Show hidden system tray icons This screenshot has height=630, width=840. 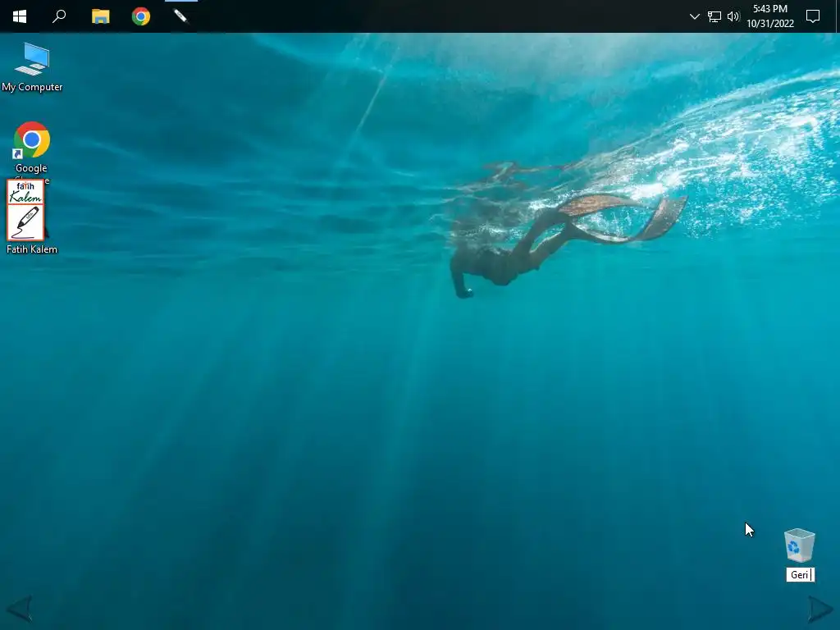point(694,16)
